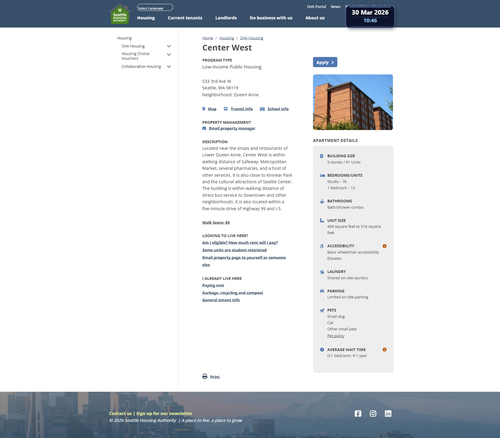Click the '533 3rd Ave W' address text
500x438 pixels.
point(216,81)
